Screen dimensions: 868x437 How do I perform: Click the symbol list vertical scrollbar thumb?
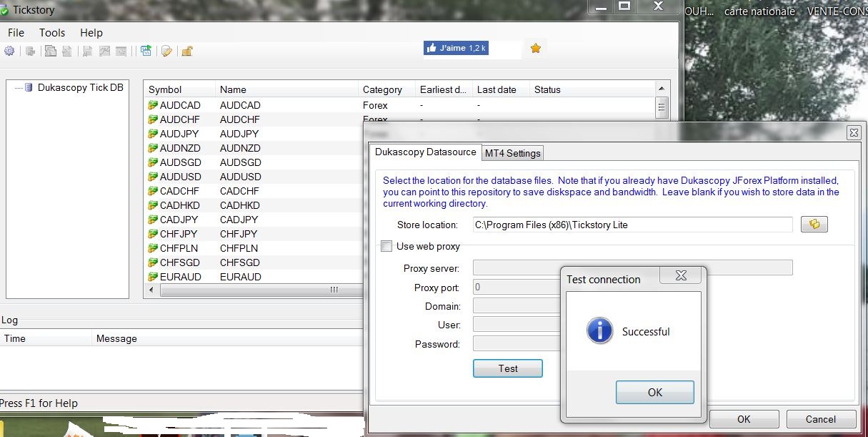pyautogui.click(x=662, y=108)
